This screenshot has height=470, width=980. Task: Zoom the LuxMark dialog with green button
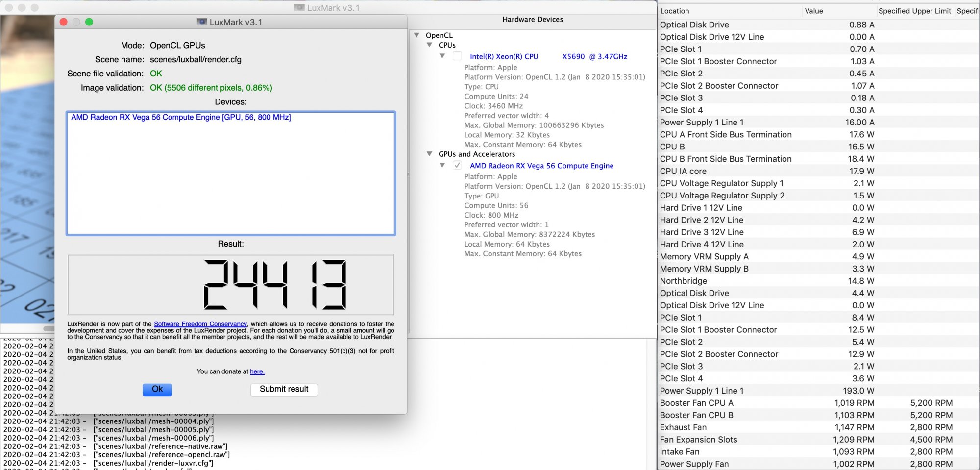[89, 22]
